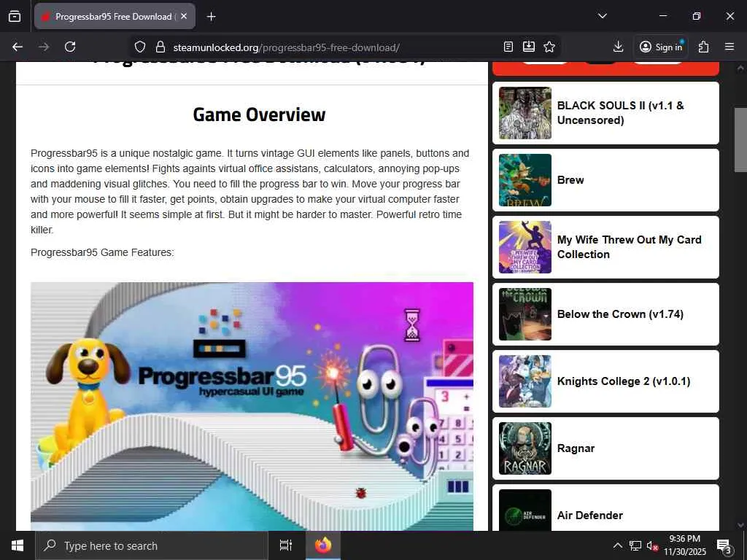The width and height of the screenshot is (747, 560).
Task: Show hidden system tray icons
Action: (x=617, y=545)
